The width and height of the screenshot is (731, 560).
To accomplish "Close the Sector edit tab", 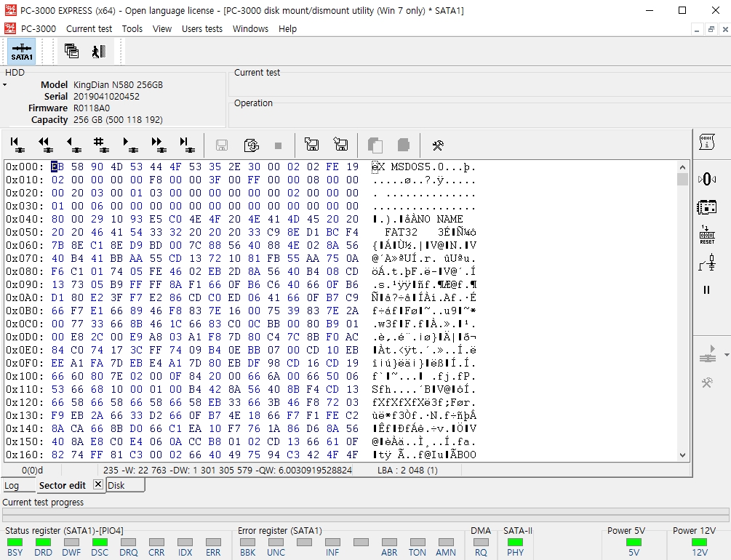I will [98, 484].
